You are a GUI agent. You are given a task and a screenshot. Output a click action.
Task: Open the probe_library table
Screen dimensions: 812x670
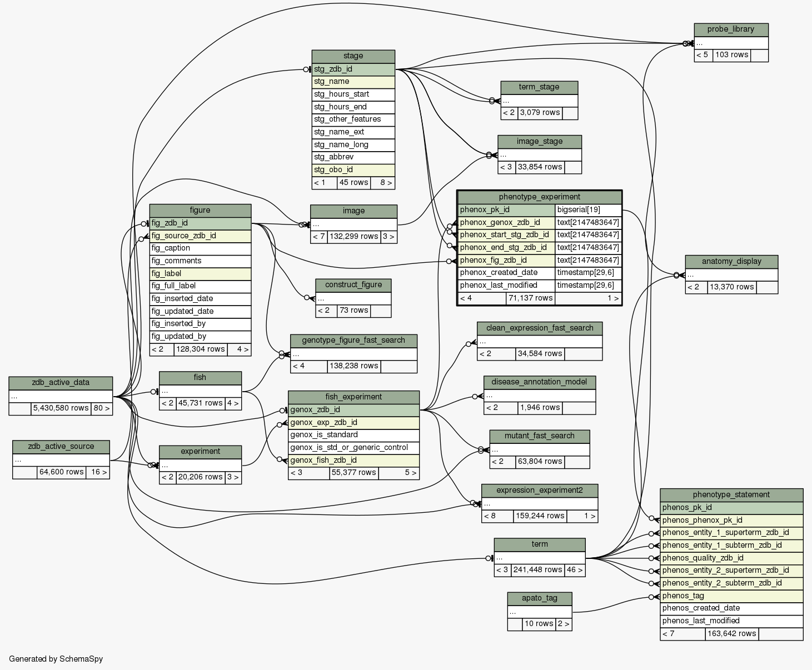tap(730, 29)
